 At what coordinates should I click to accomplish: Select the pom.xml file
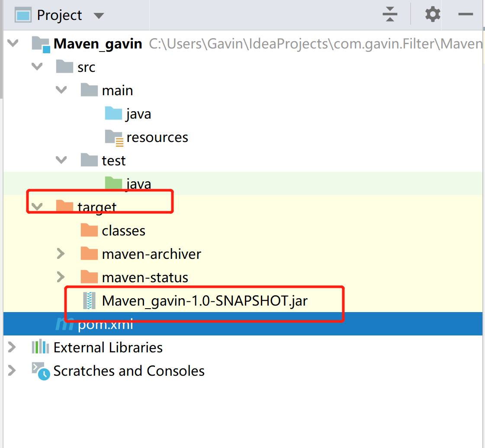point(106,324)
